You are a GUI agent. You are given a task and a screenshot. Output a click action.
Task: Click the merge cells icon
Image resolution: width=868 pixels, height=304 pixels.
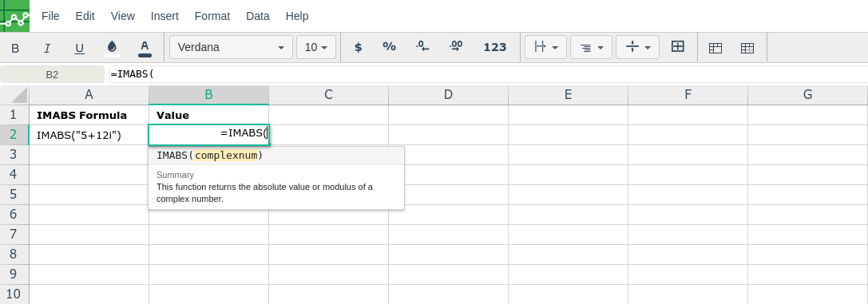click(x=678, y=46)
